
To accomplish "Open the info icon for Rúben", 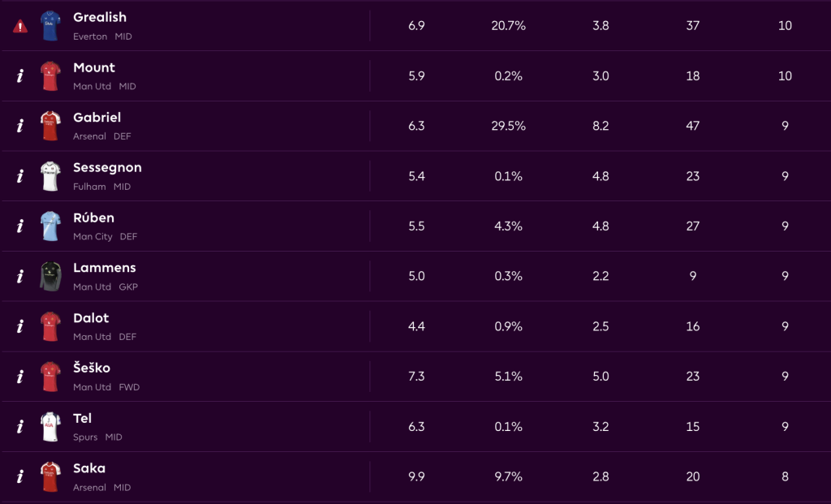I will 20,226.
